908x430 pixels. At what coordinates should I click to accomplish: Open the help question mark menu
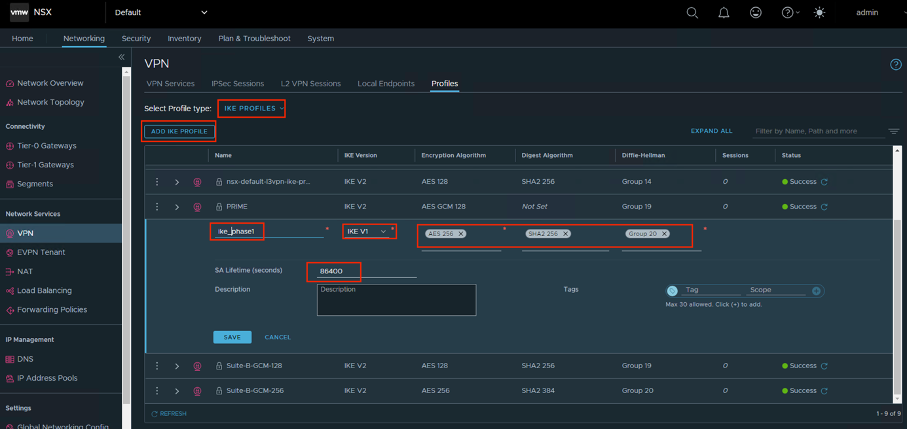788,13
